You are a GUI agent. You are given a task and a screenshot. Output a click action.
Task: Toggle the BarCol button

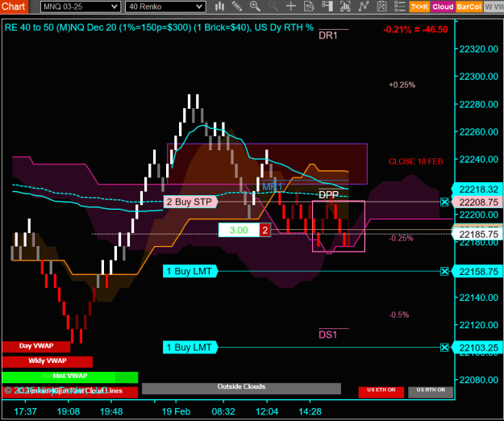pos(469,6)
